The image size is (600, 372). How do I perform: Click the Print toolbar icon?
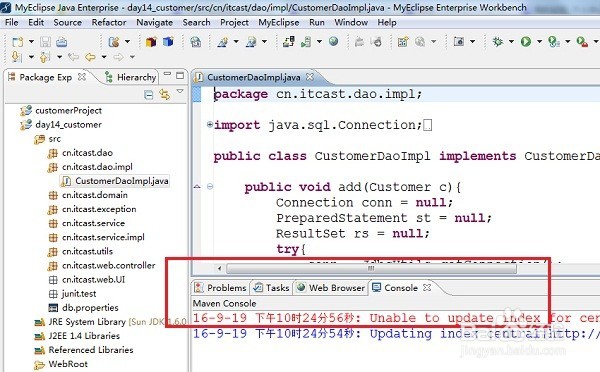[62, 42]
